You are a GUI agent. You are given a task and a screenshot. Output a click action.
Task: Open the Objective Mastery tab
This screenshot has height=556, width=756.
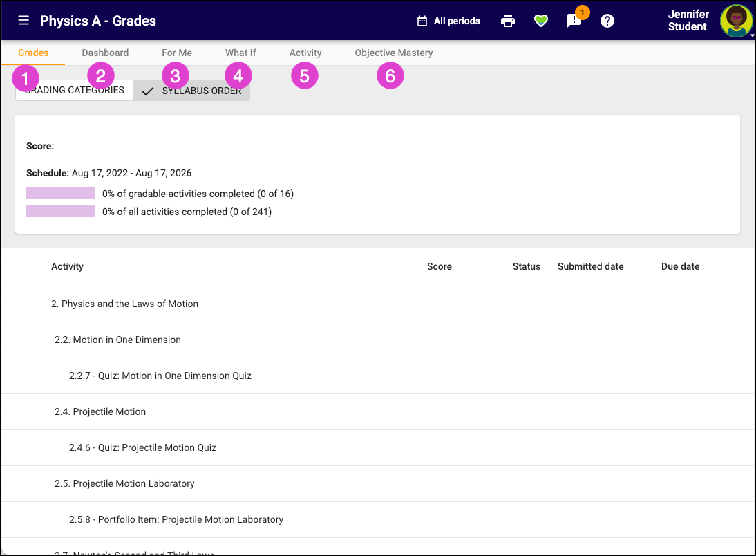(x=394, y=53)
